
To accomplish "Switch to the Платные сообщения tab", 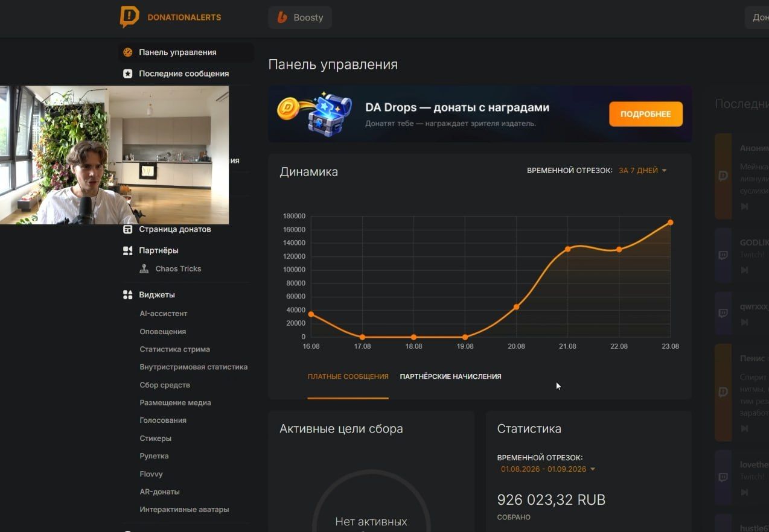I will coord(348,376).
